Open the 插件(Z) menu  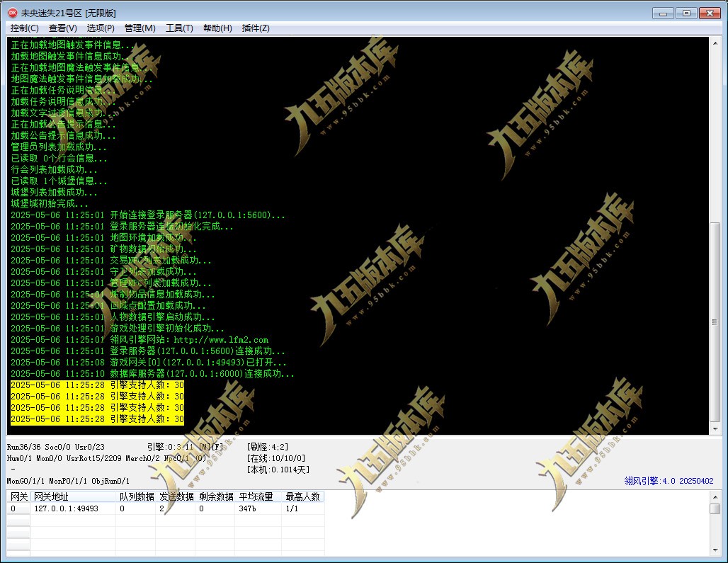coord(256,28)
